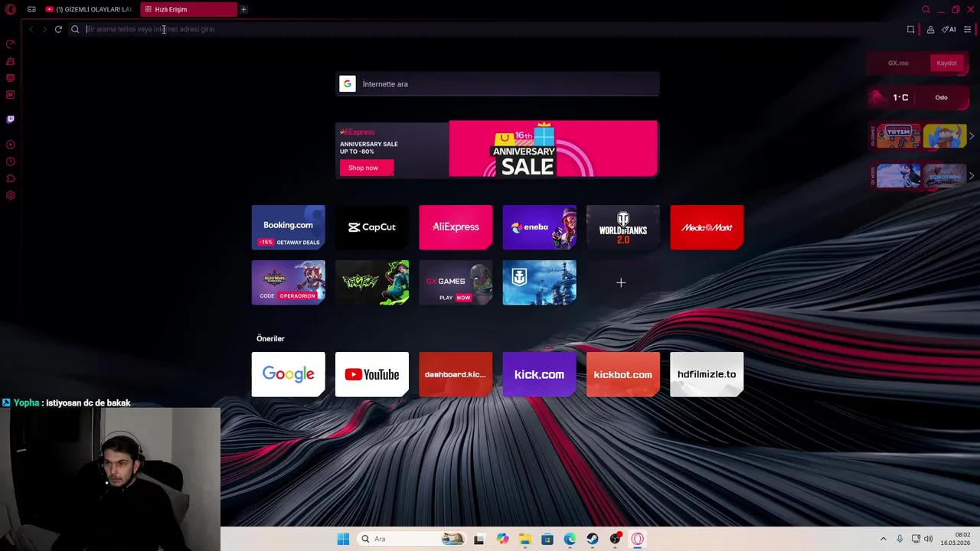Viewport: 980px width, 551px height.
Task: Show hidden system tray icons
Action: click(x=883, y=539)
